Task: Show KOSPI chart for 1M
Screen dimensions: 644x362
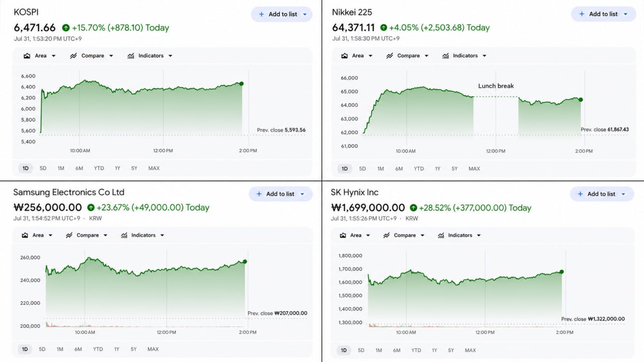Action: point(61,168)
